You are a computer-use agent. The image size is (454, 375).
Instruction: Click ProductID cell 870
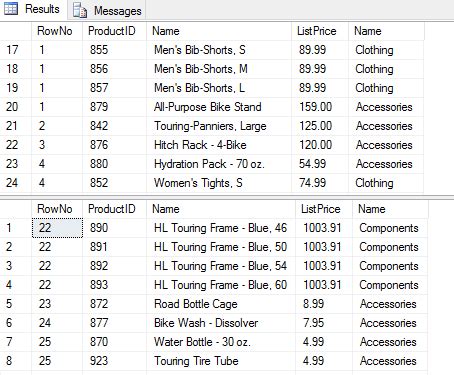tap(114, 342)
